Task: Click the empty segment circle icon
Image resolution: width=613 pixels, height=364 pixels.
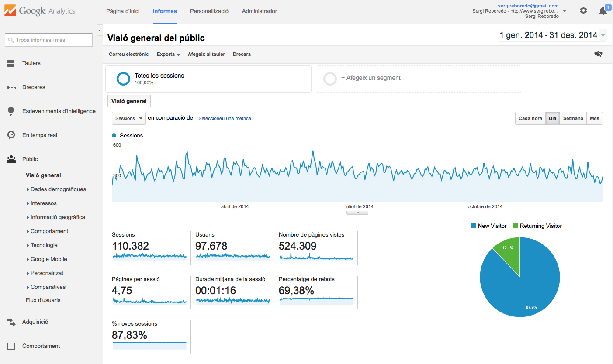Action: click(x=330, y=79)
